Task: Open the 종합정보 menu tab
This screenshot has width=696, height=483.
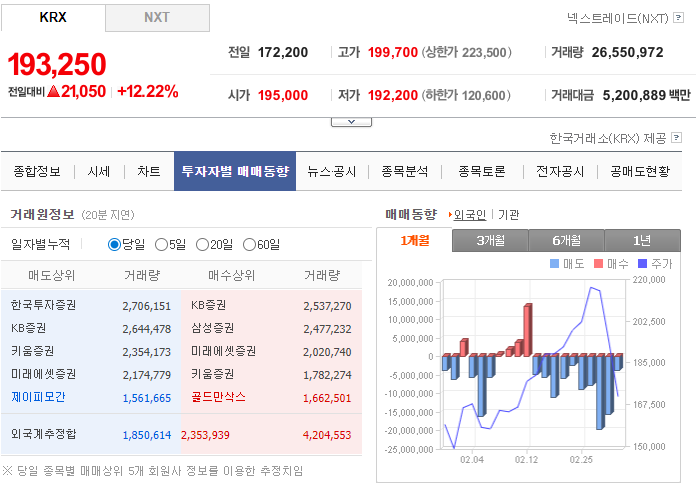Action: pyautogui.click(x=37, y=171)
